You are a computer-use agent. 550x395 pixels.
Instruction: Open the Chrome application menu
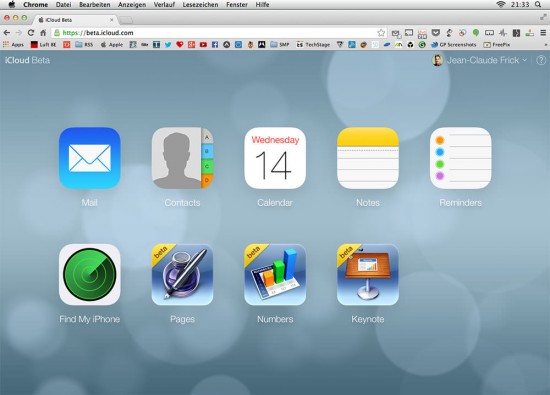click(x=35, y=5)
